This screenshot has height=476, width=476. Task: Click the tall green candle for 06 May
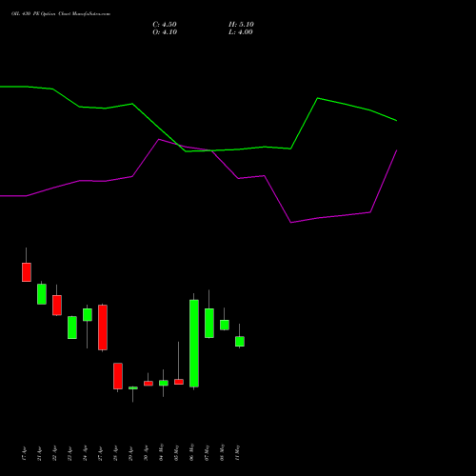tap(194, 344)
